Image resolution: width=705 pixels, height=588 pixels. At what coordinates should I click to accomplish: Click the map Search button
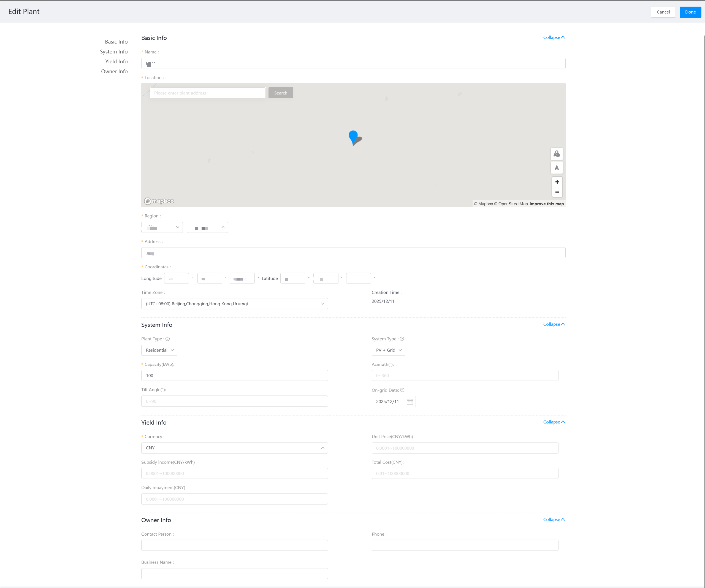click(x=281, y=93)
